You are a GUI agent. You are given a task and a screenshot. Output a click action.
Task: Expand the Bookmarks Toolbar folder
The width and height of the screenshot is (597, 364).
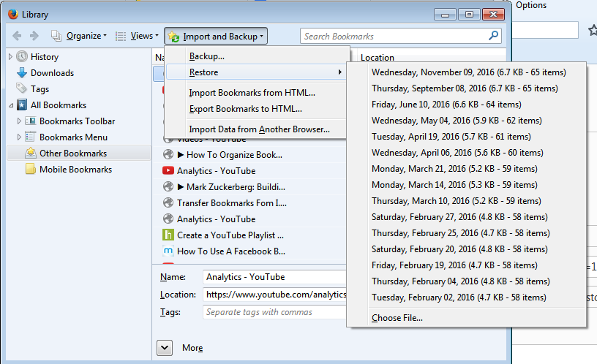pyautogui.click(x=19, y=121)
